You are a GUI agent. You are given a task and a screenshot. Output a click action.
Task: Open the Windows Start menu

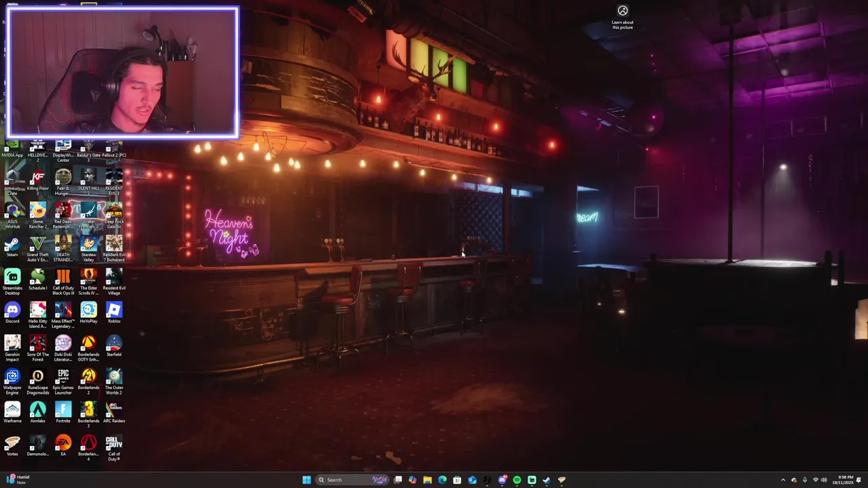(x=307, y=480)
